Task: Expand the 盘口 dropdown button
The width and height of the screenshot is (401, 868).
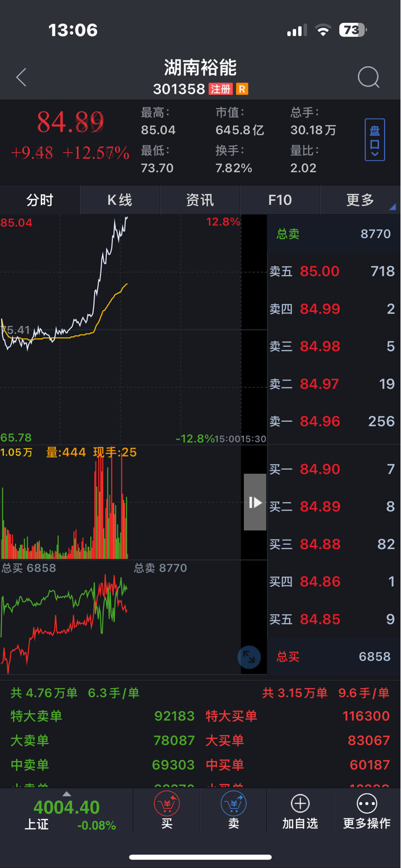Action: click(374, 140)
